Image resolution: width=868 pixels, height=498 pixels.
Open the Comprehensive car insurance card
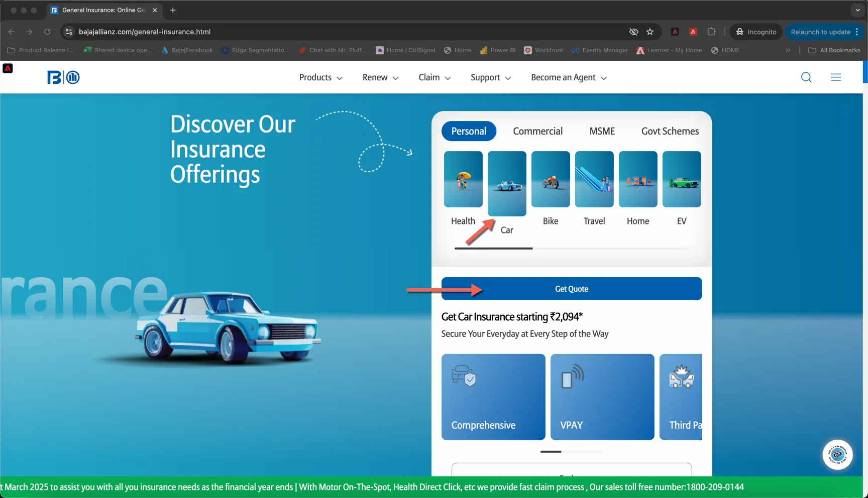pos(493,397)
